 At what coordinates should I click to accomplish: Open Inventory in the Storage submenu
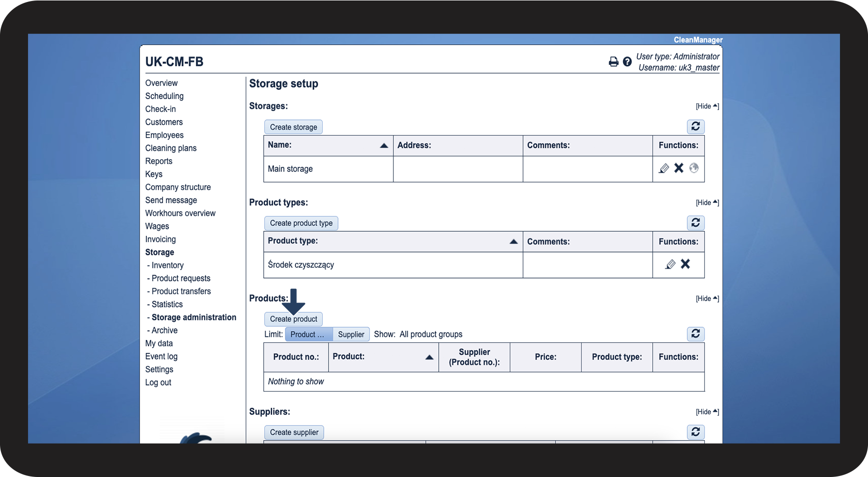pyautogui.click(x=168, y=265)
